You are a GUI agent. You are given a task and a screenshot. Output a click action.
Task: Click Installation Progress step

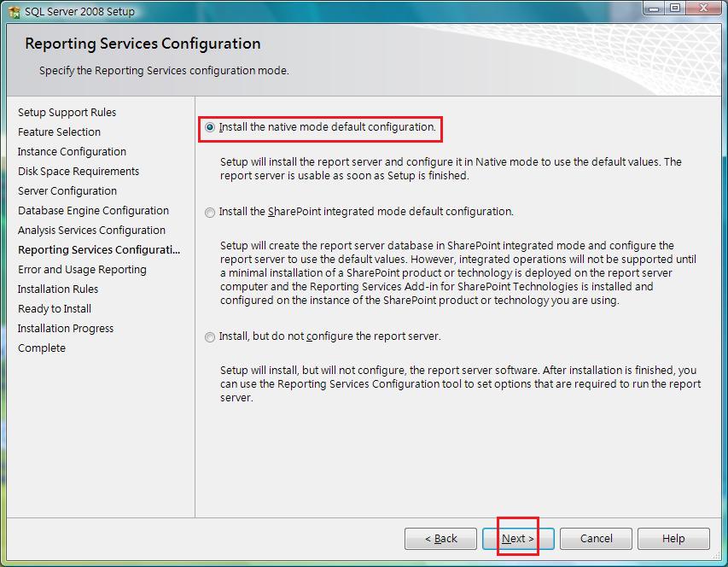pos(66,329)
